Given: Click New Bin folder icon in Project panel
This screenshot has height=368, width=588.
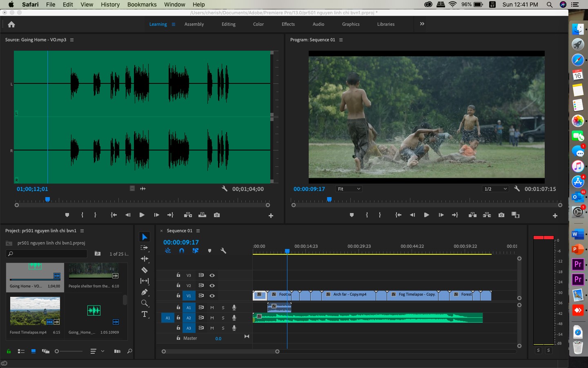Looking at the screenshot, I should (x=98, y=254).
